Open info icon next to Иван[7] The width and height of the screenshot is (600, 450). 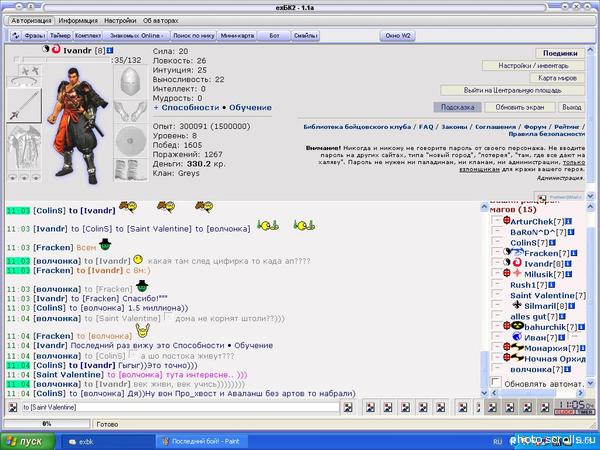click(x=561, y=338)
